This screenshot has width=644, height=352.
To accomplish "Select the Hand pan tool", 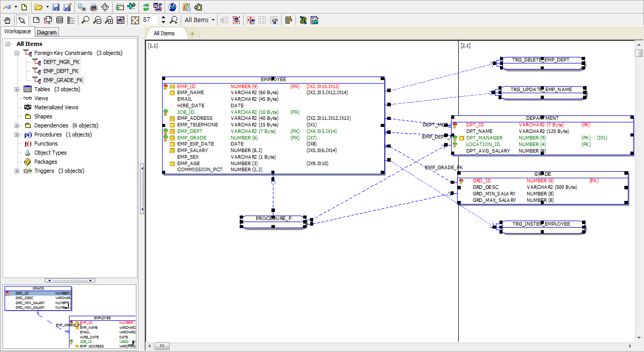I will (x=7, y=20).
